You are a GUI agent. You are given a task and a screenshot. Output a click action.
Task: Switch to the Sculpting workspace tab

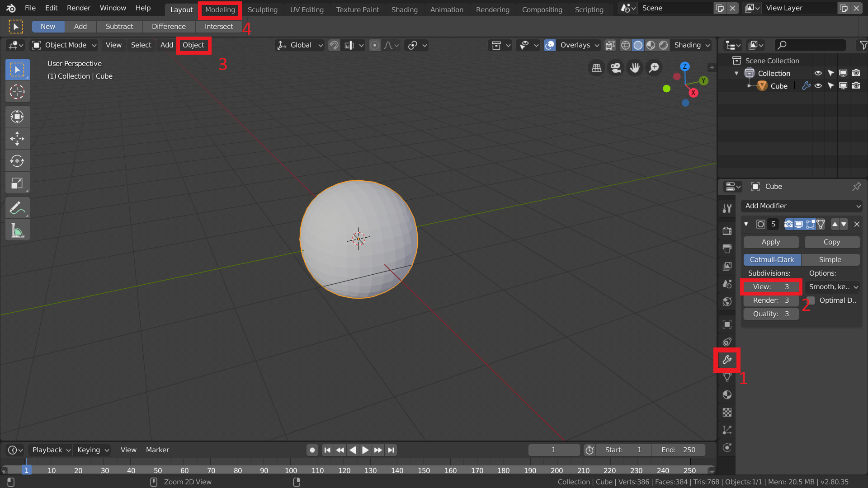(x=263, y=9)
